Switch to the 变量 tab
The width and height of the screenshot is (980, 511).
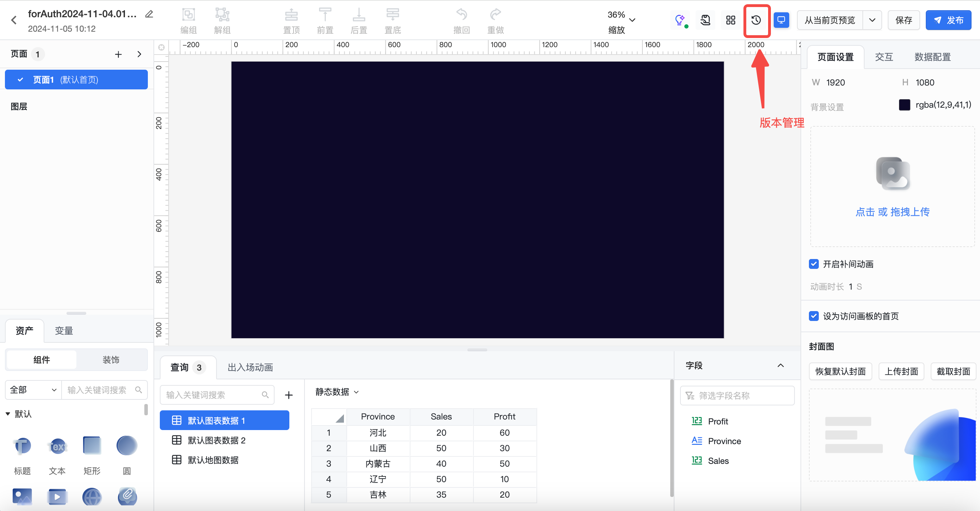click(x=63, y=331)
